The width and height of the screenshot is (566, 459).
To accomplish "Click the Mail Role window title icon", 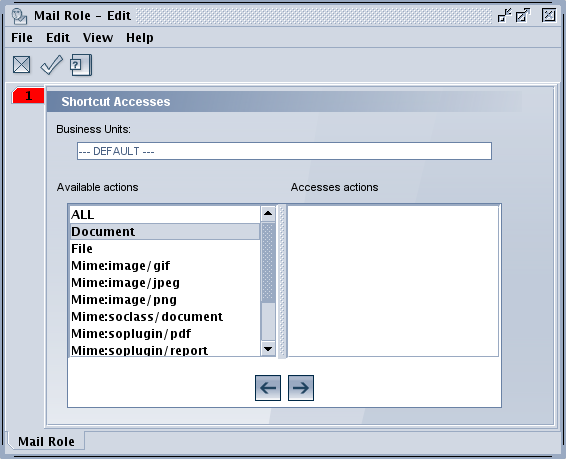I will click(19, 16).
